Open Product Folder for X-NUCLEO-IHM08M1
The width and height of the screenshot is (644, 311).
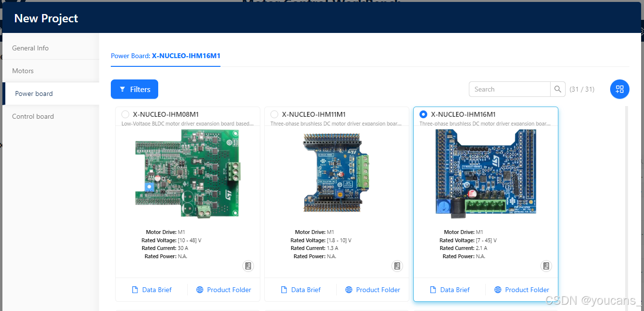coord(224,290)
